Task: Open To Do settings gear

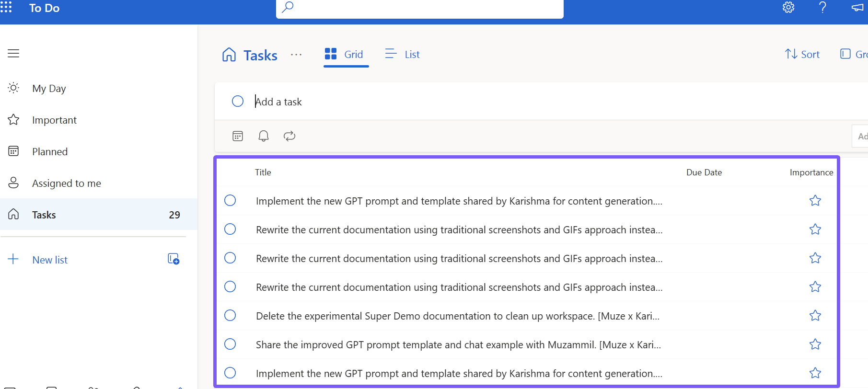Action: click(788, 7)
